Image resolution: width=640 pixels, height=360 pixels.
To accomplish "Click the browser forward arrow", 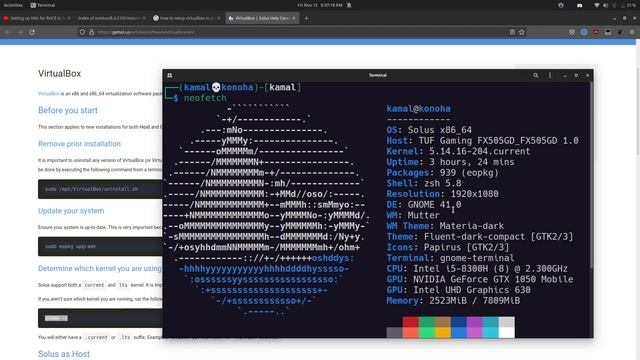I will 20,32.
